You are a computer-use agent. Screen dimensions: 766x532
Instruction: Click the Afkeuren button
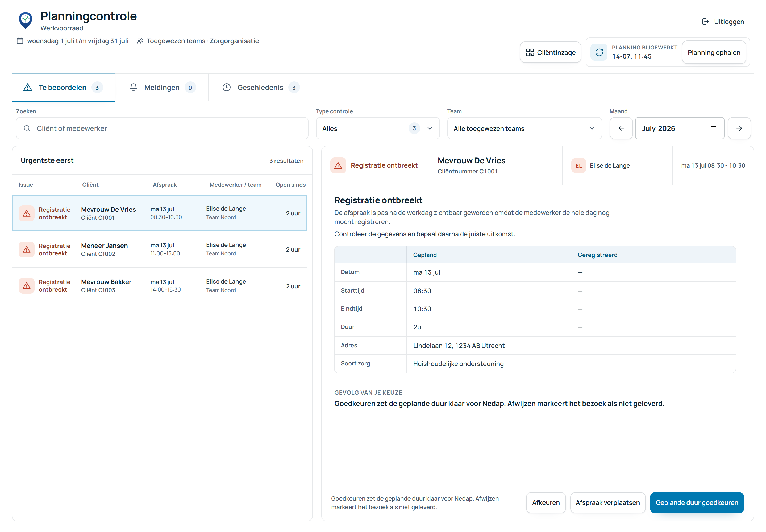coord(546,503)
